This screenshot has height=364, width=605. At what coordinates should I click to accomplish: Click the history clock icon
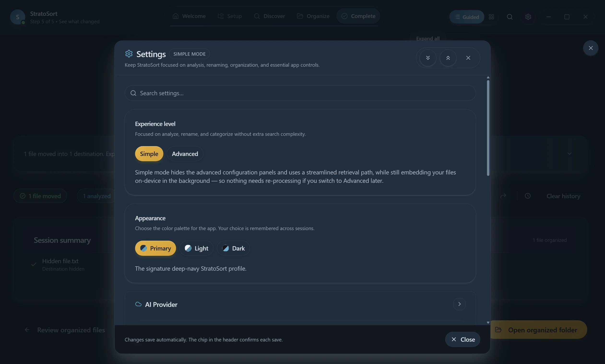click(528, 196)
